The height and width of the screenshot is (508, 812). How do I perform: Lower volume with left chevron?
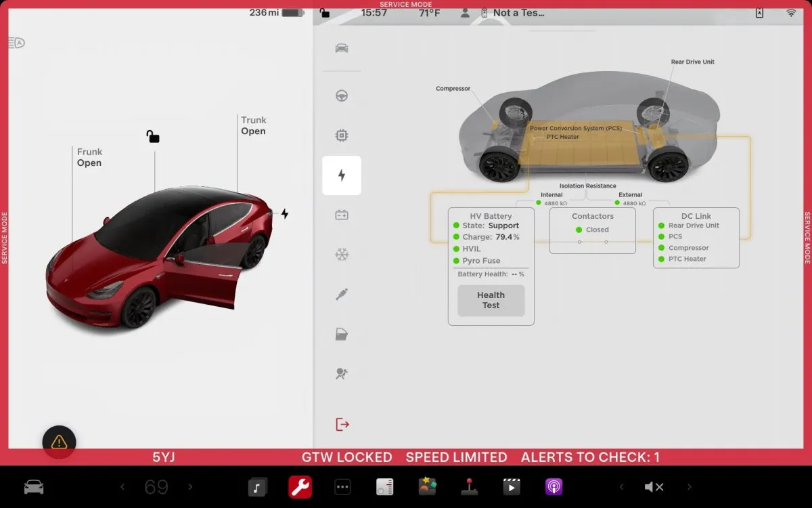click(621, 487)
